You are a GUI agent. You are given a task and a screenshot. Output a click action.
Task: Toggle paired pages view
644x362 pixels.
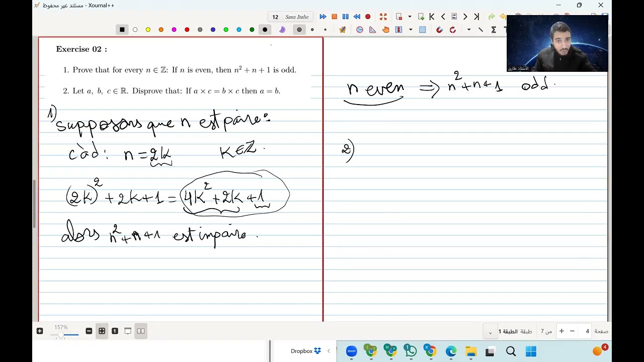[141, 331]
